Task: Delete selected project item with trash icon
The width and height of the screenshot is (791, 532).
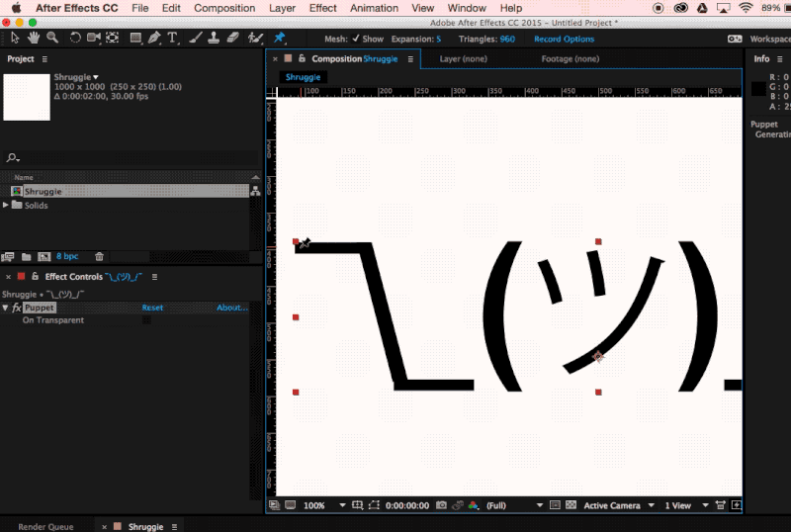Action: click(100, 256)
